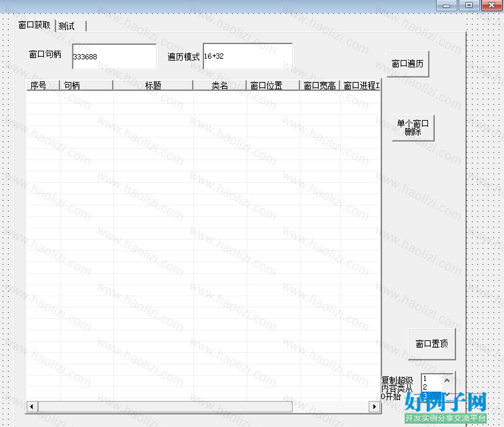This screenshot has height=427, width=504.
Task: Select item 1 in the small list box
Action: pos(431,379)
